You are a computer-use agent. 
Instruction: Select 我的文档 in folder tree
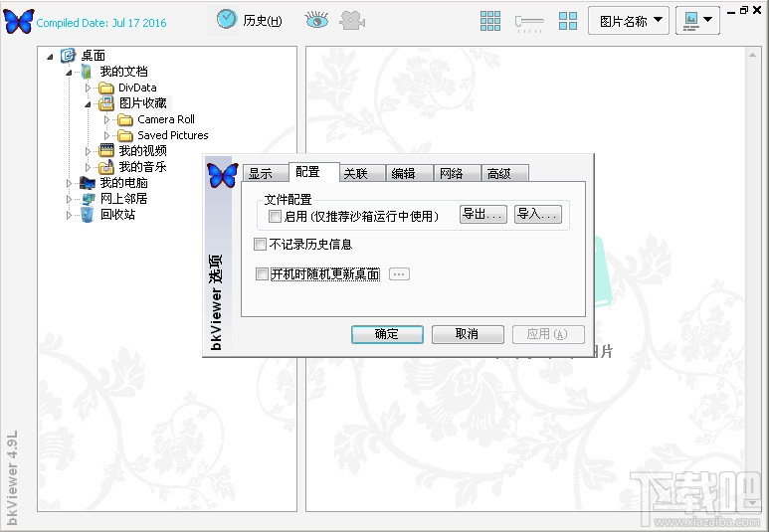pos(123,72)
